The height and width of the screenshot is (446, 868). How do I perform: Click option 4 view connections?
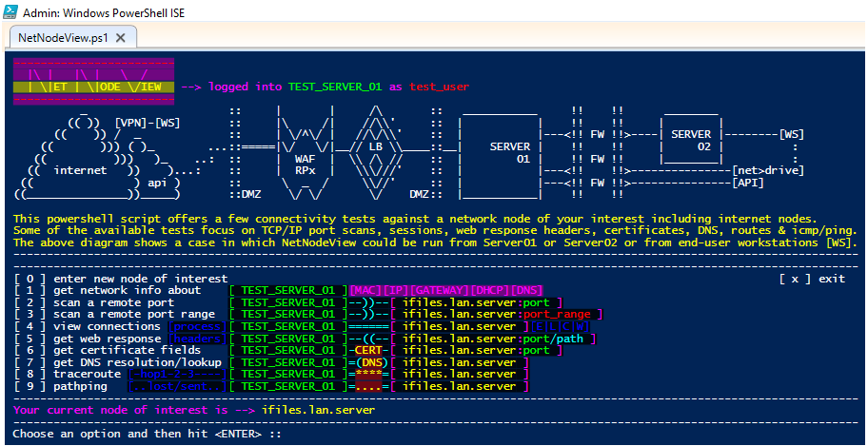(87, 326)
